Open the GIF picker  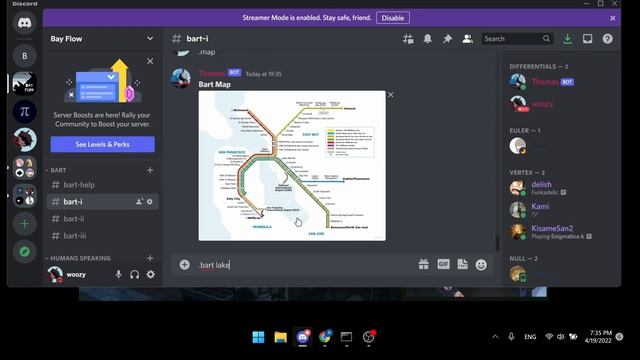443,264
